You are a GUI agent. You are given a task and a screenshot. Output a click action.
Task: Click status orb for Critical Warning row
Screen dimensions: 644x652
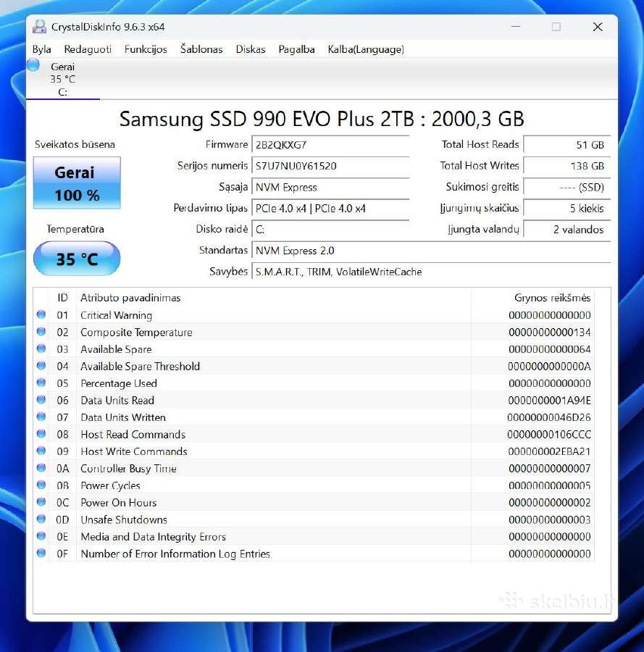click(x=41, y=314)
